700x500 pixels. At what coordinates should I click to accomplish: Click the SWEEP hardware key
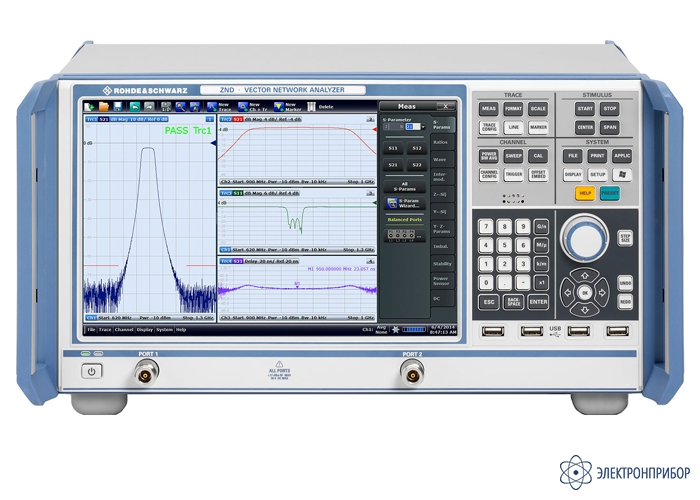(x=513, y=156)
